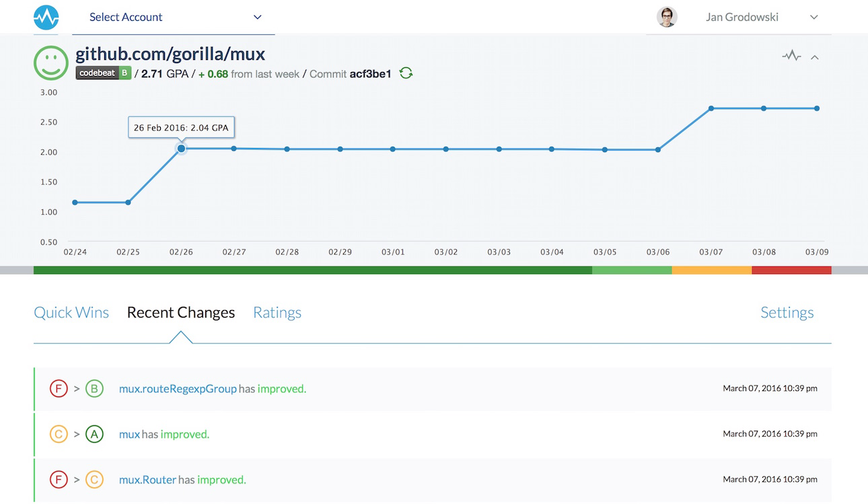Screen dimensions: 868x504
Task: Select the 03/06 chart data point
Action: 657,149
